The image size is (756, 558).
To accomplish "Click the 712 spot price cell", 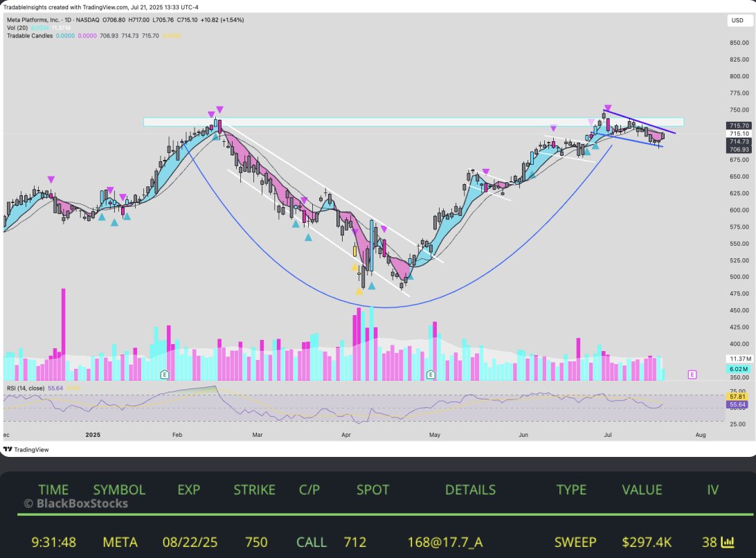I will point(355,542).
